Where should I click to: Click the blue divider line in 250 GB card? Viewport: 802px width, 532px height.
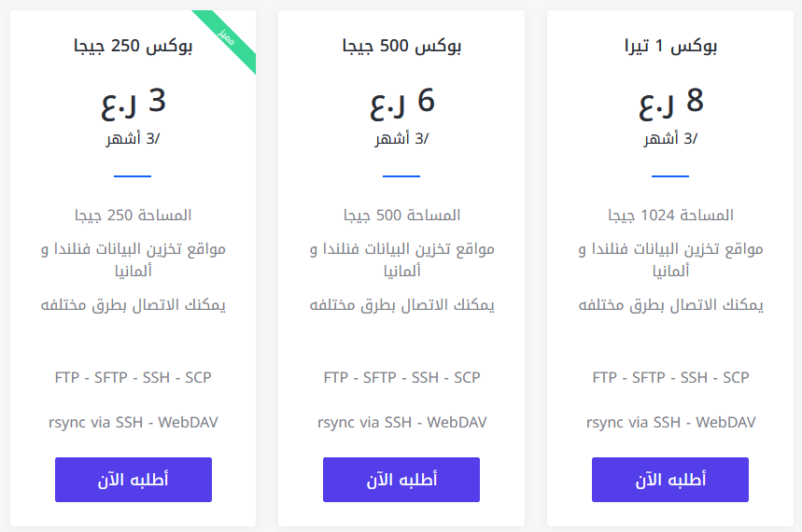133,175
